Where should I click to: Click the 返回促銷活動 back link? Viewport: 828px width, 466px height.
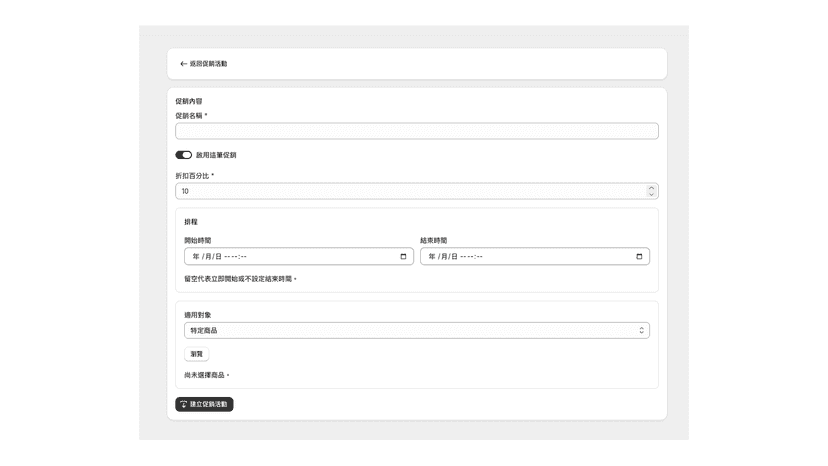pos(204,64)
